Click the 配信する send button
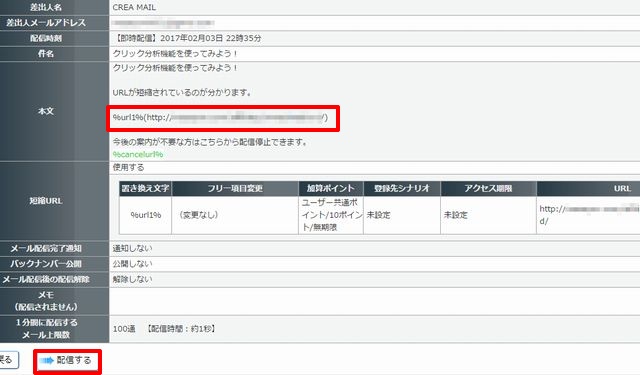Screen dimensions: 640x375 click(x=68, y=361)
